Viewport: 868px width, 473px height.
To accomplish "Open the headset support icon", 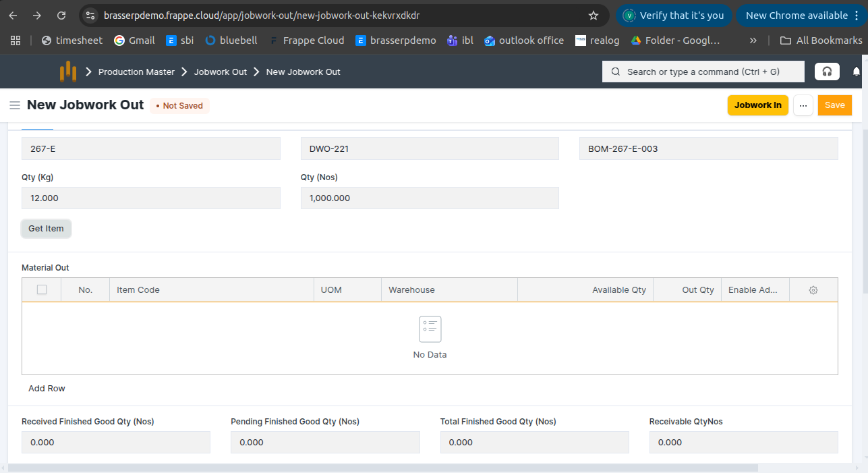I will point(827,72).
